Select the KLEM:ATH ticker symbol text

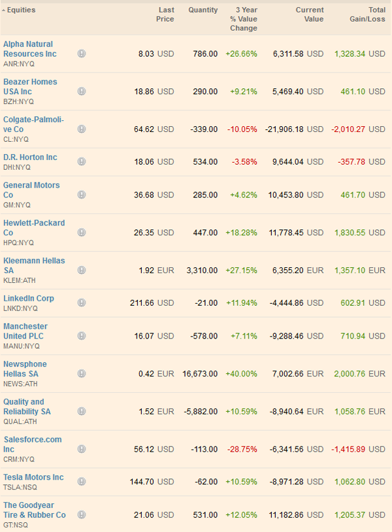20,280
